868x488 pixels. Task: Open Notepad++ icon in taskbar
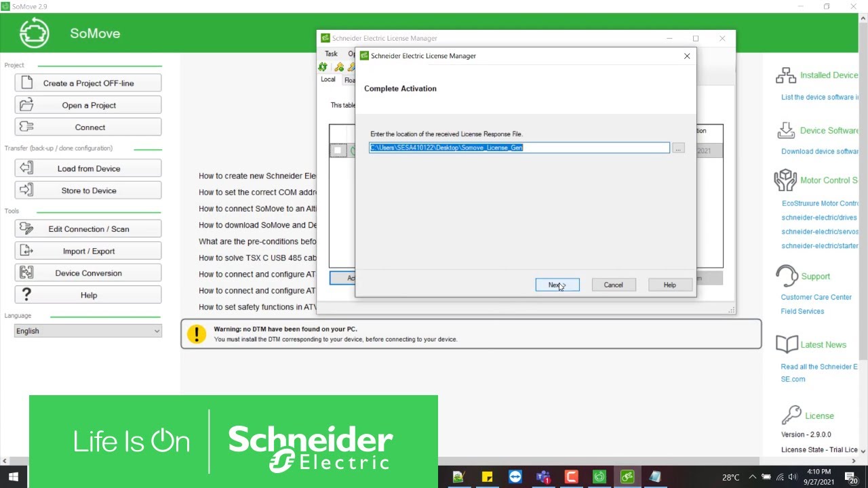coord(459,477)
